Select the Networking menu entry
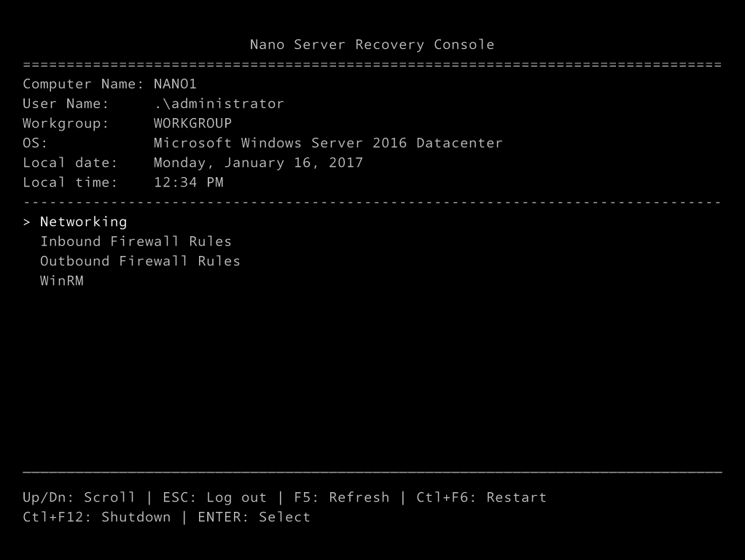 point(83,222)
